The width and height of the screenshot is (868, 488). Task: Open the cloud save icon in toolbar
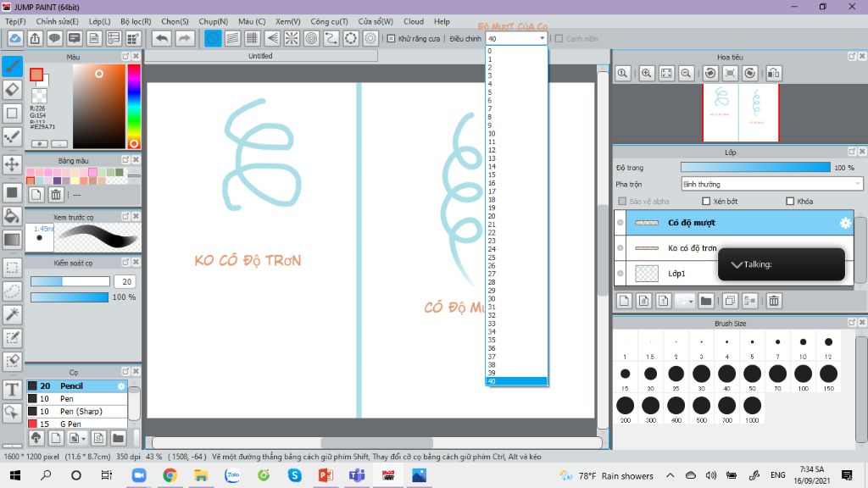click(15, 39)
